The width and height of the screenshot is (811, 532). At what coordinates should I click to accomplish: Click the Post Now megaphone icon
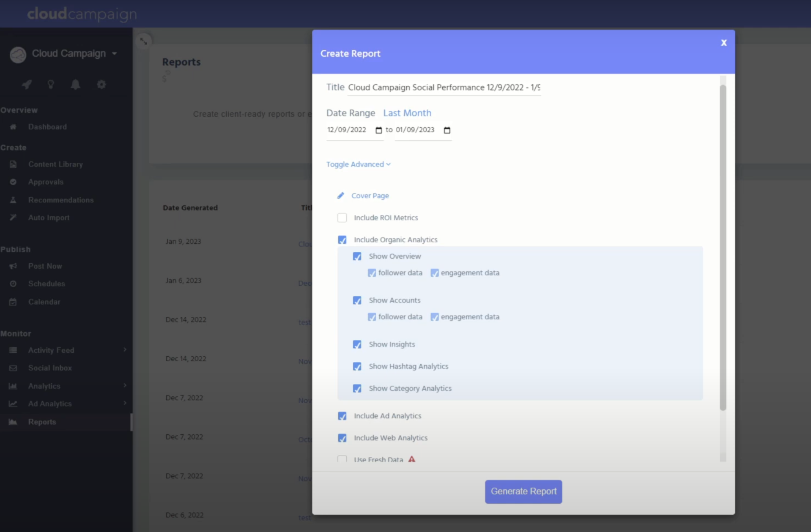pyautogui.click(x=13, y=266)
